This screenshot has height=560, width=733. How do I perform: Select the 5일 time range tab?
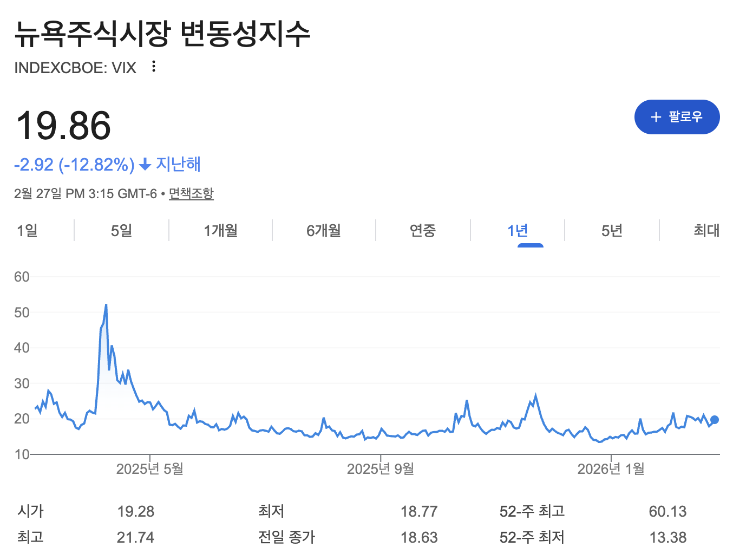coord(121,231)
